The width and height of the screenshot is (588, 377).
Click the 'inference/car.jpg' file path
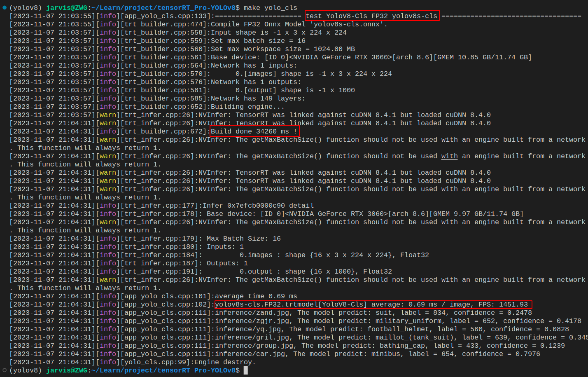coord(250,354)
